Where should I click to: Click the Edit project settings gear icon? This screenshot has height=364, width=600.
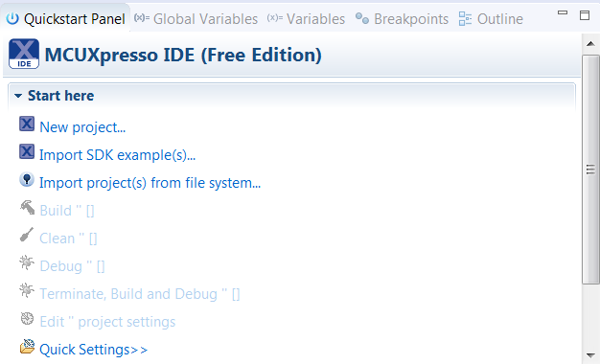27,318
